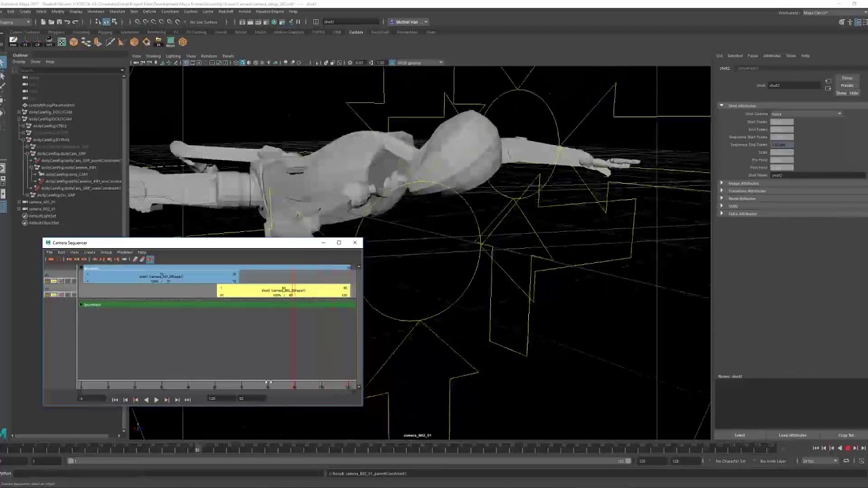
Task: Click the snap to grids magnet icon
Action: click(137, 22)
